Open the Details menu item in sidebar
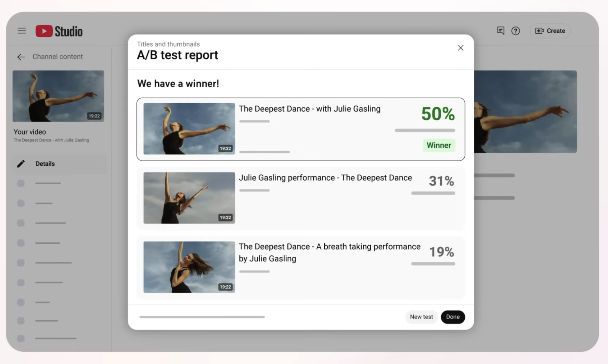This screenshot has height=364, width=608. pyautogui.click(x=45, y=164)
